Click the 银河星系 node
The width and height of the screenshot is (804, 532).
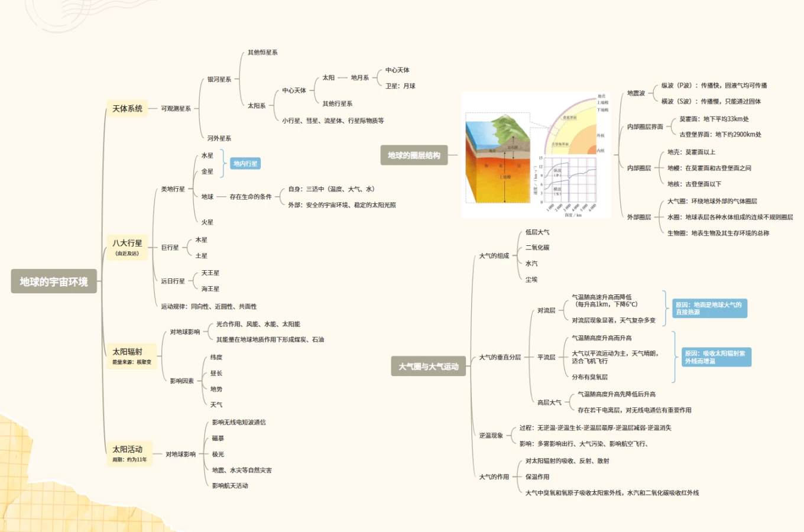point(219,79)
